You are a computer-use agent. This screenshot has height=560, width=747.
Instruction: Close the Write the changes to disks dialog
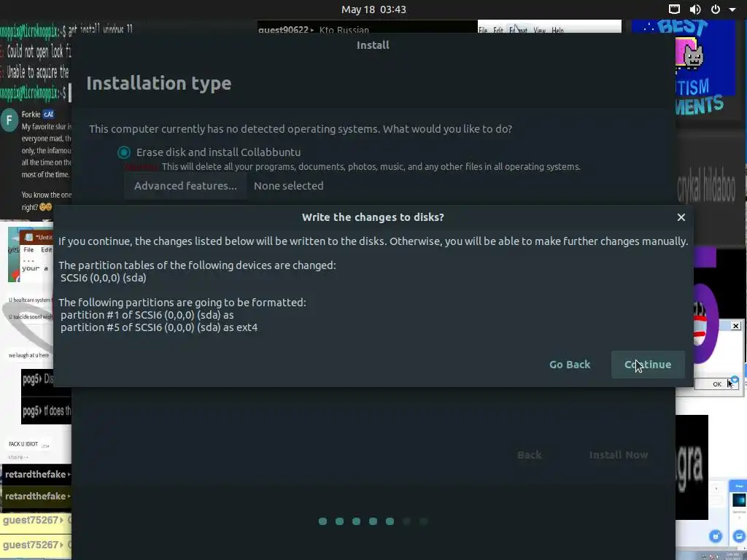[681, 217]
